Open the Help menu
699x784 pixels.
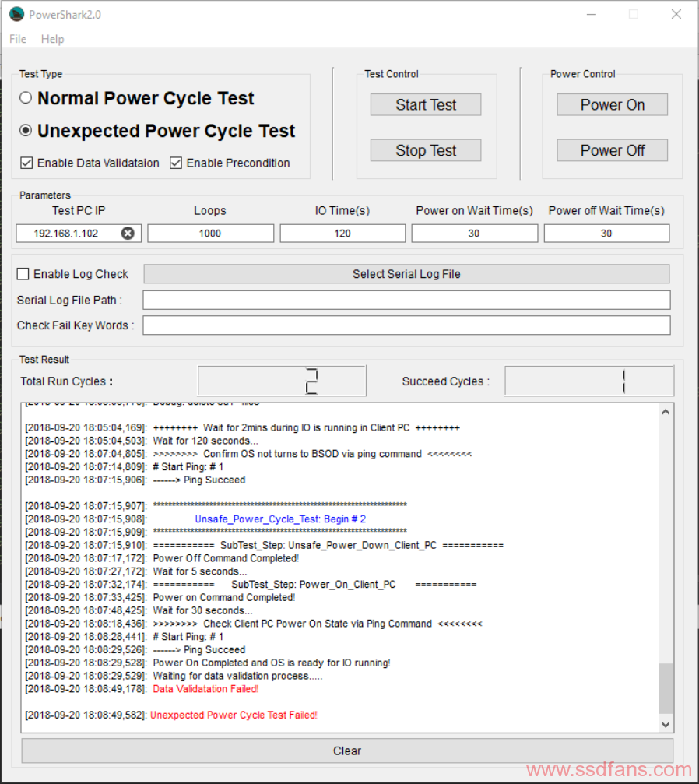coord(52,39)
